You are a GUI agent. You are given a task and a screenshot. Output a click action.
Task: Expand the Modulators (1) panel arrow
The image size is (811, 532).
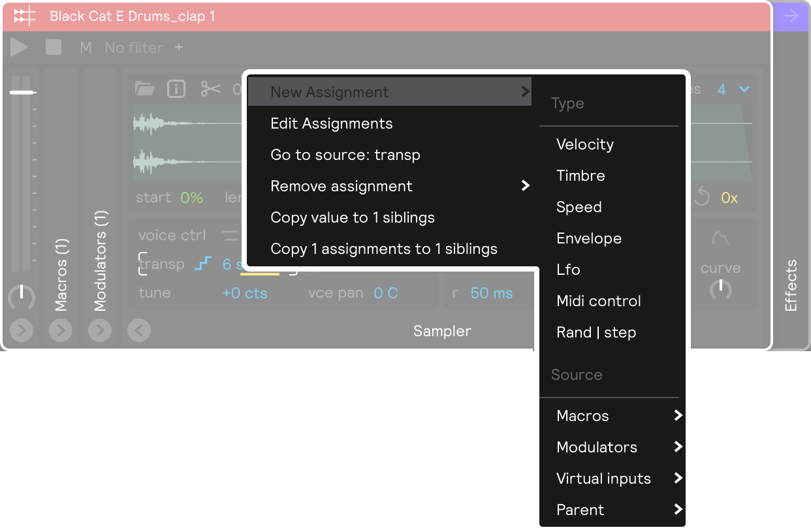coord(100,331)
